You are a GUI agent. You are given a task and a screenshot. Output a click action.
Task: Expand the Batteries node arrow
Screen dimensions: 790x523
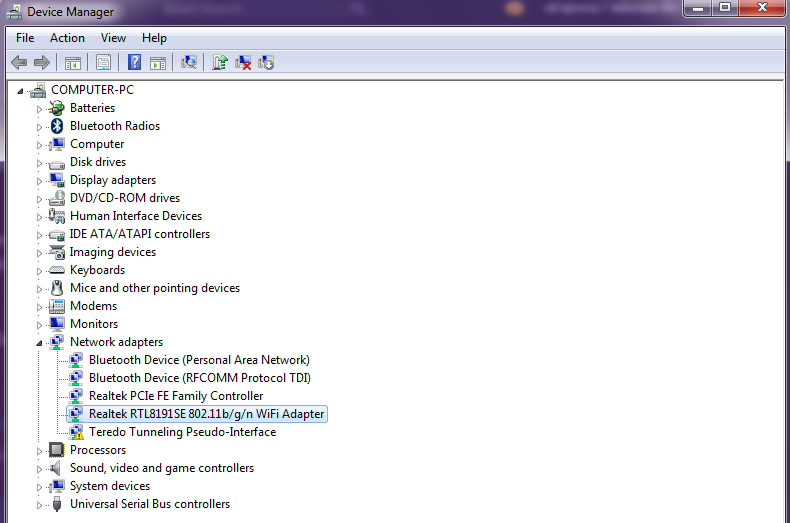pyautogui.click(x=39, y=109)
